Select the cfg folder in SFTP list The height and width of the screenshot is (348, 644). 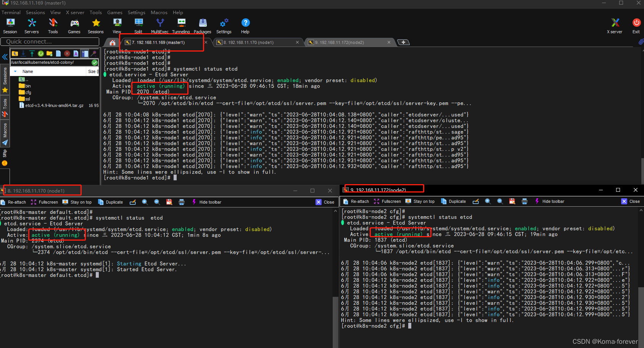(x=25, y=92)
